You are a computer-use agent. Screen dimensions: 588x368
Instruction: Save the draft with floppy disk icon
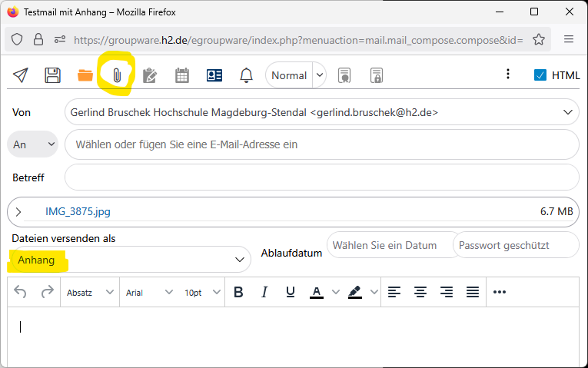click(52, 75)
